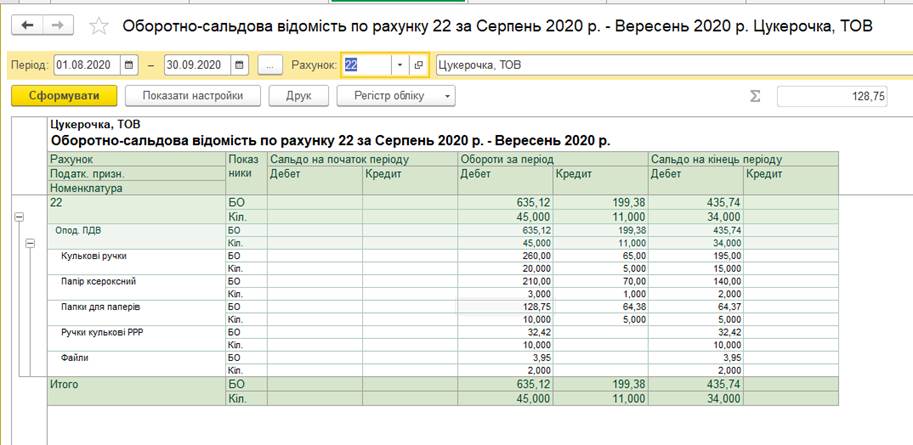Click the Друк print button

[299, 96]
